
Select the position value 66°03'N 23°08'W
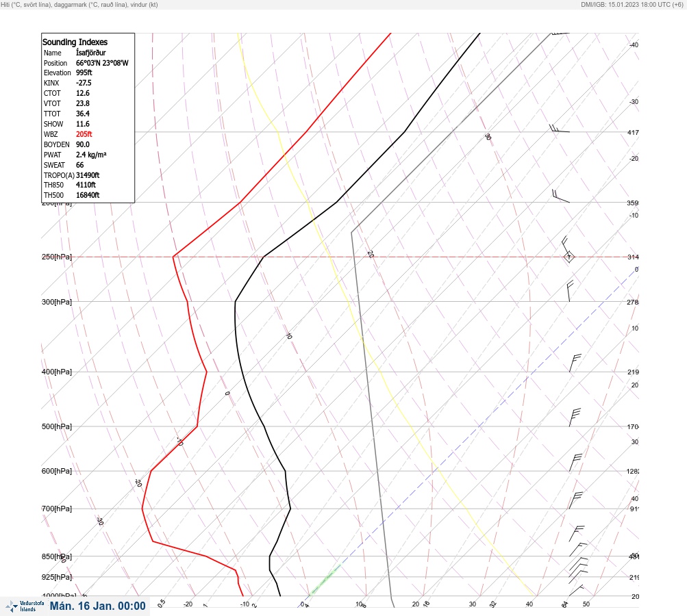click(x=102, y=63)
